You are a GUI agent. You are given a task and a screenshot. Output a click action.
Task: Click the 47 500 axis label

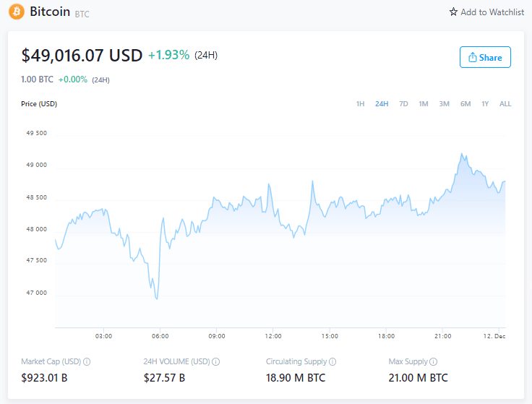[x=37, y=260]
